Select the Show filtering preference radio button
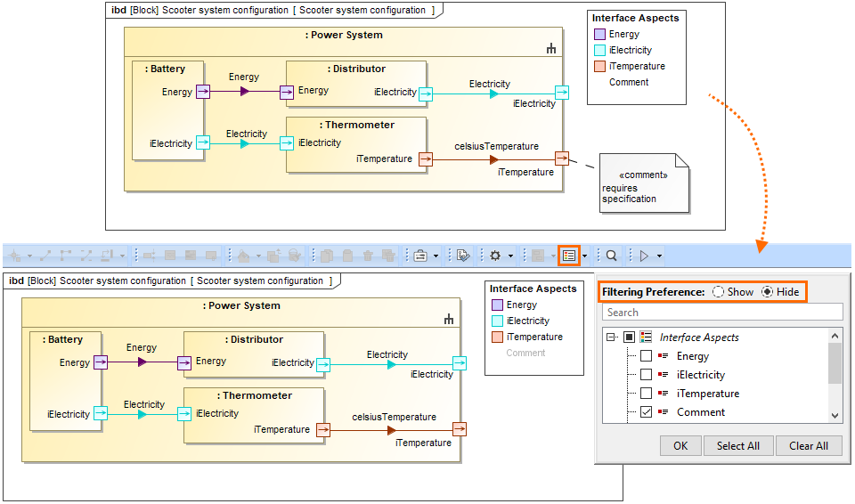 click(x=718, y=292)
